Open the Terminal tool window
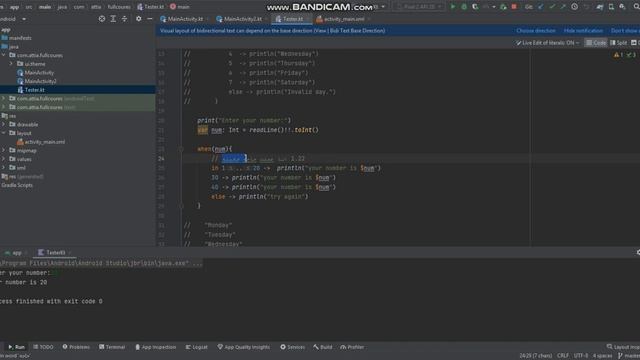The image size is (640, 360). coord(111,347)
